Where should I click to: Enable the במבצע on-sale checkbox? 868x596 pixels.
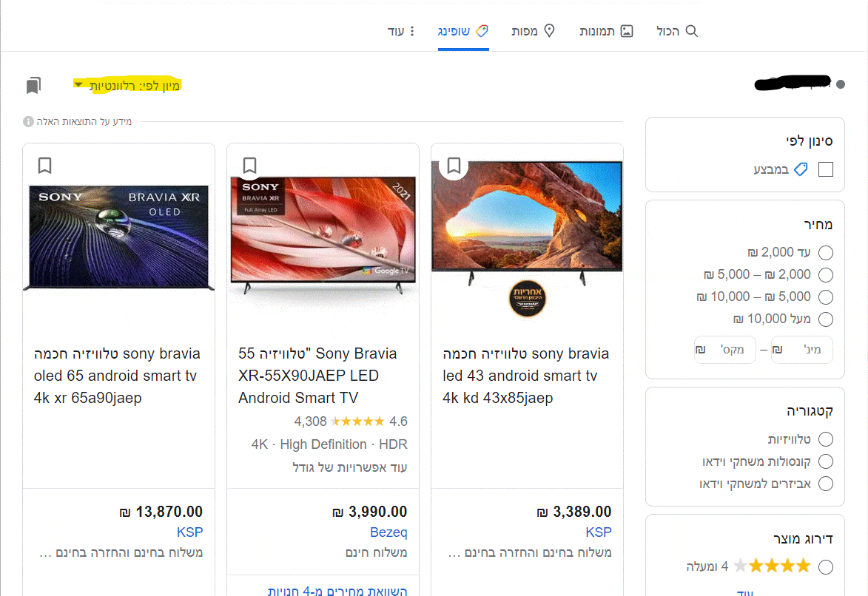825,169
